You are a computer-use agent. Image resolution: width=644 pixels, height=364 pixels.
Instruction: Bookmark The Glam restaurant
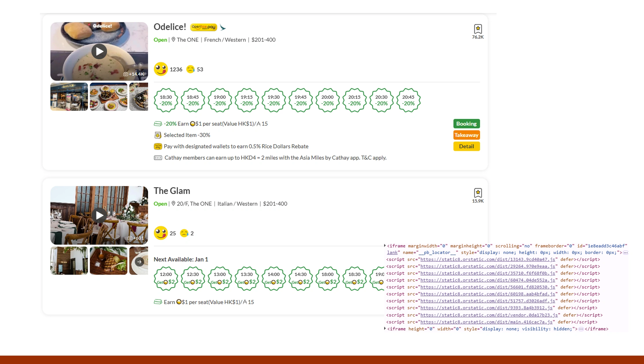tap(478, 193)
